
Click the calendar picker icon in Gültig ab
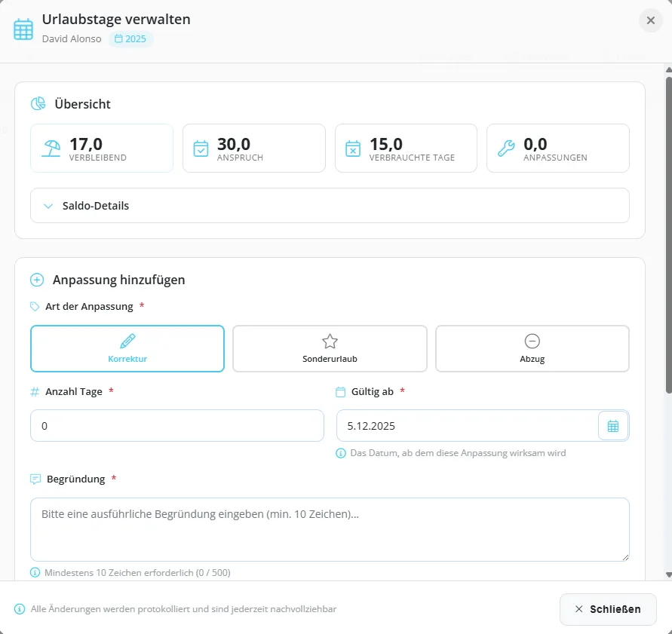pos(612,426)
